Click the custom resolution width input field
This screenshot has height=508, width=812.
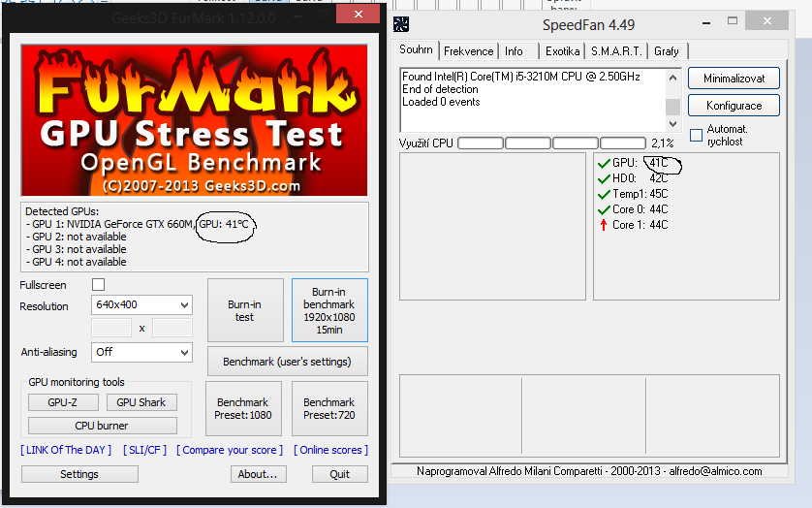tap(111, 328)
